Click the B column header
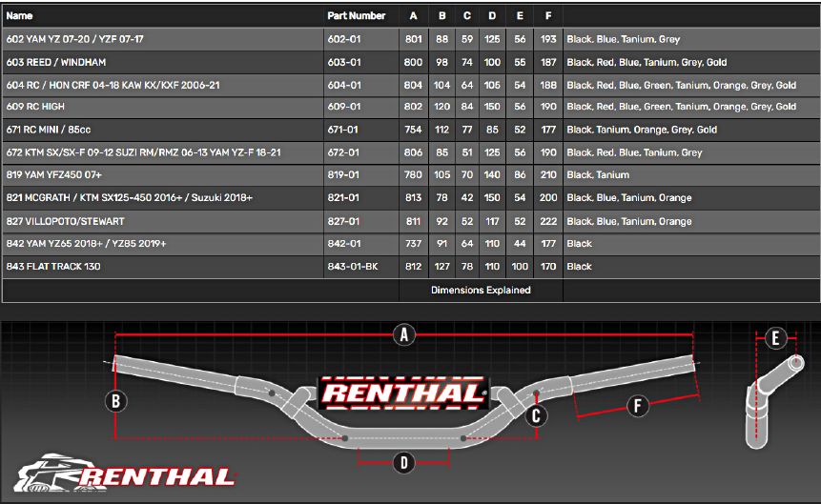The height and width of the screenshot is (504, 821). coord(441,15)
